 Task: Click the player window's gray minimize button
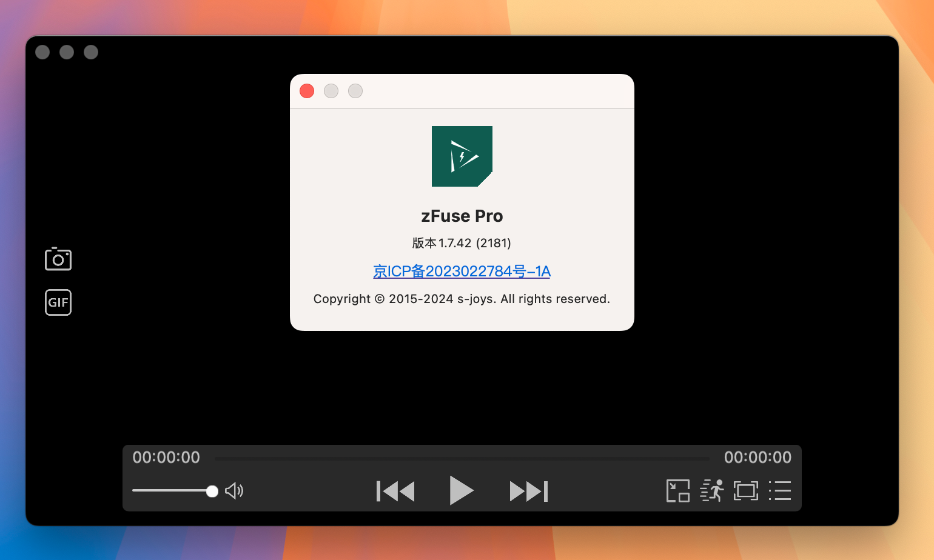click(x=67, y=52)
